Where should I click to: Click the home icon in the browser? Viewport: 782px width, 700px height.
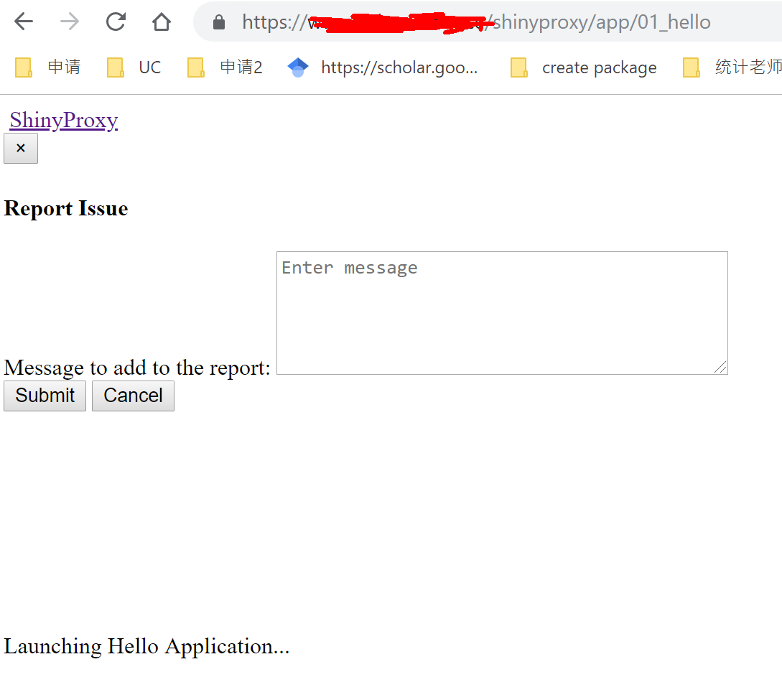(x=161, y=21)
